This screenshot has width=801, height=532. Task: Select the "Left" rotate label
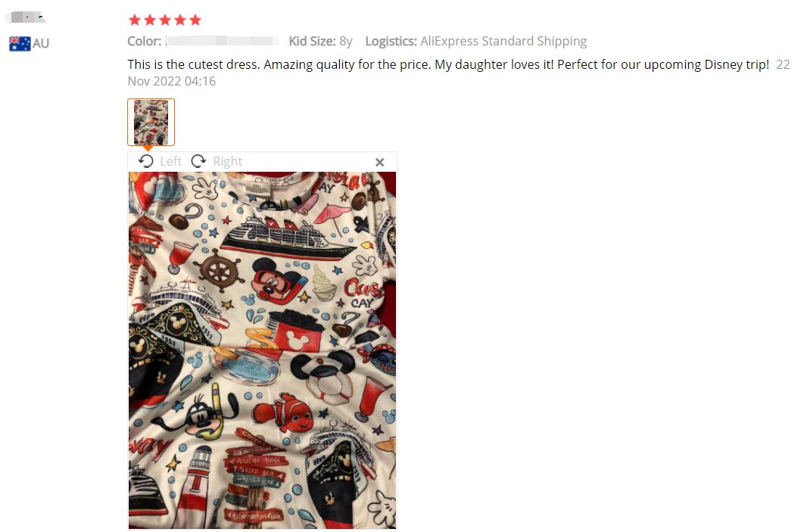coord(170,161)
